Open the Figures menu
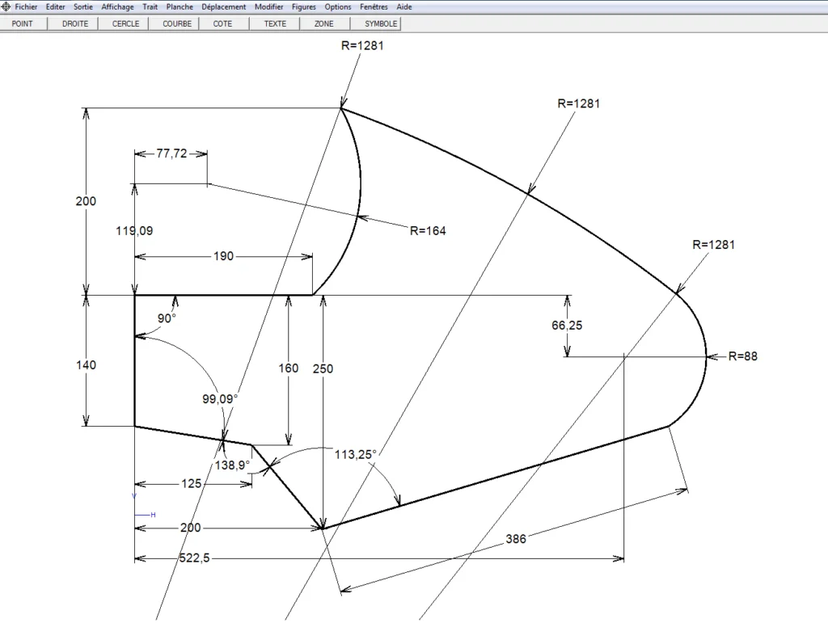 point(304,6)
